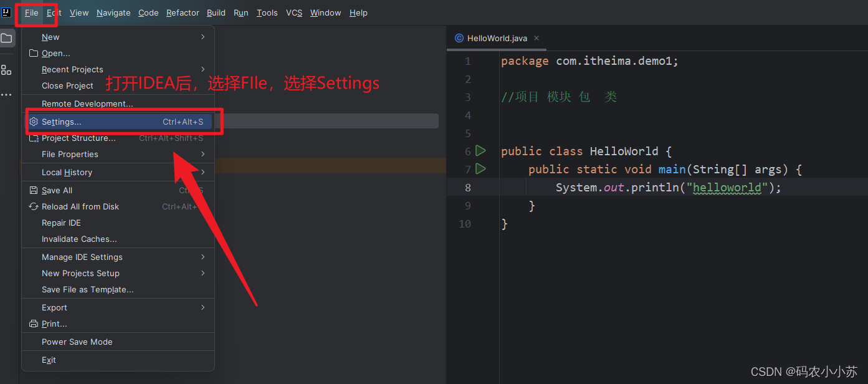Click the run gutter icon beside line 6
The image size is (868, 384).
(480, 151)
